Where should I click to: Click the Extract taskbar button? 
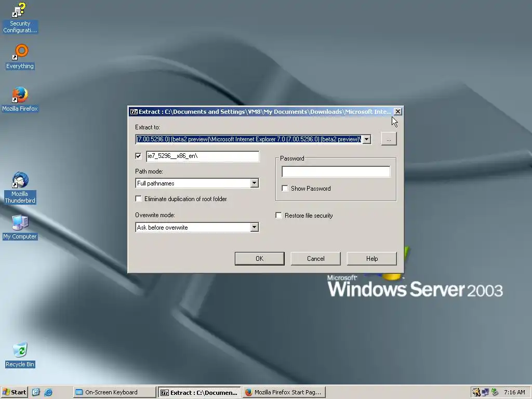tap(199, 392)
